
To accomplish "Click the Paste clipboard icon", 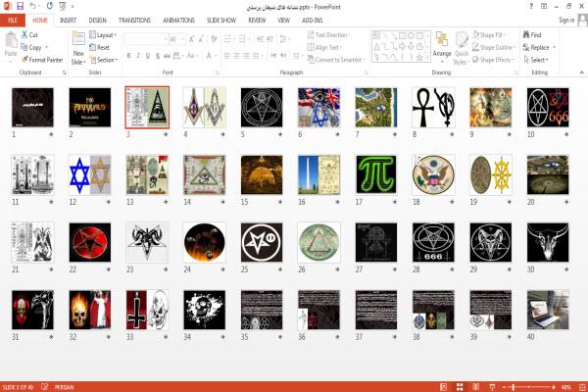I will coord(11,40).
